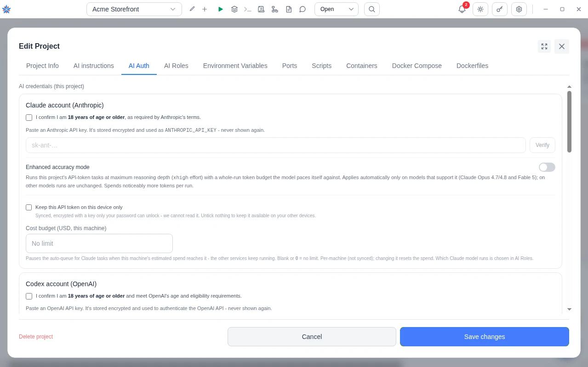
Task: Click the scroll script icon in toolbar
Action: (x=261, y=9)
